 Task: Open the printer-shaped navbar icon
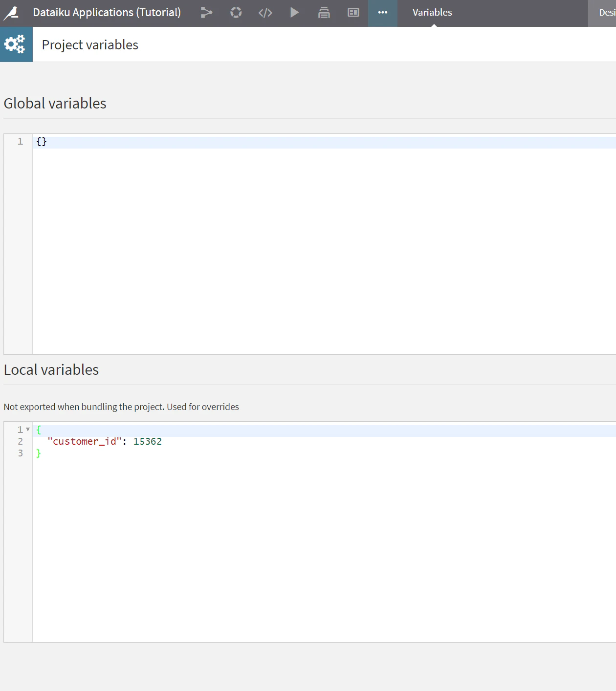coord(324,13)
